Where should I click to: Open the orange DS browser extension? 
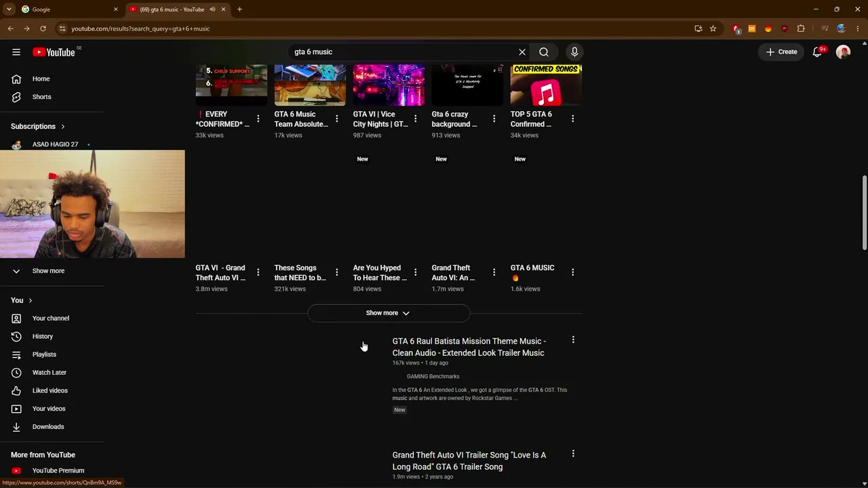752,28
